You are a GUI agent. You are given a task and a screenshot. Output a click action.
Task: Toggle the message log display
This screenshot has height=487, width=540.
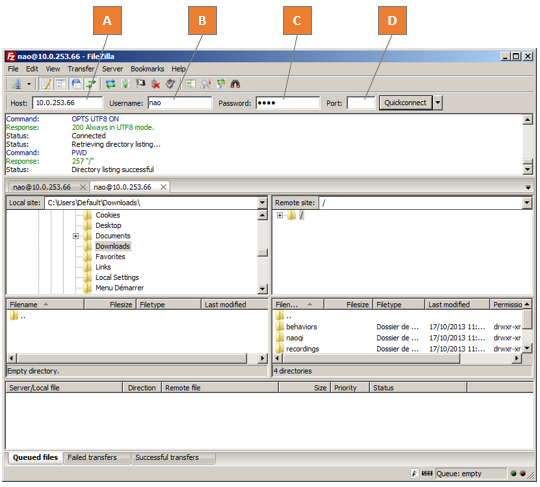47,84
